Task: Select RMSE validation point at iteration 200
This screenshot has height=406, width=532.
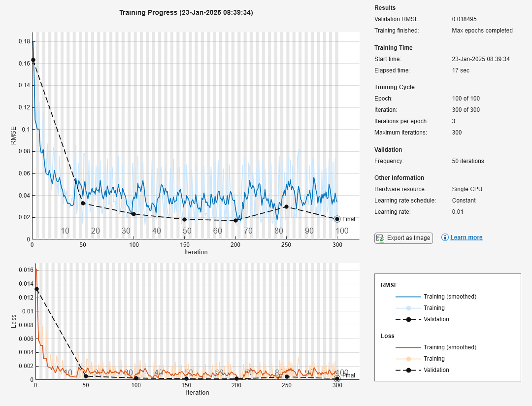Action: pos(235,220)
